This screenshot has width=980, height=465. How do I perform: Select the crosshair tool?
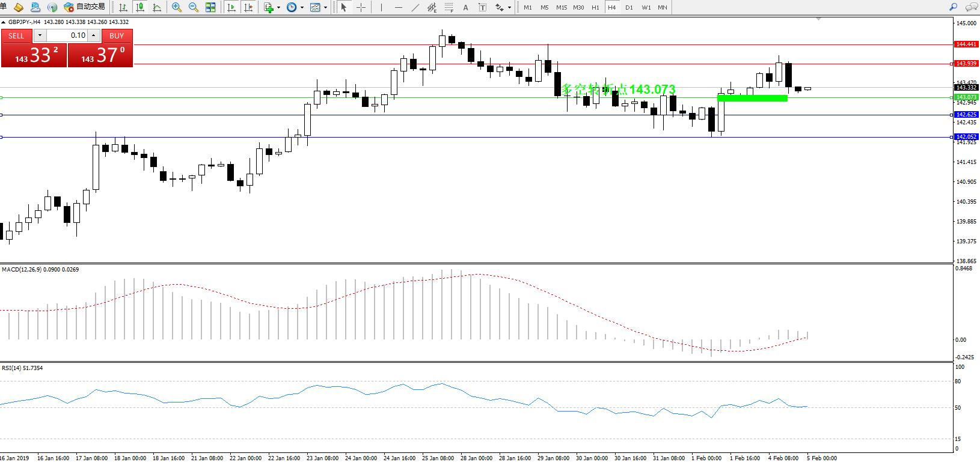(x=361, y=7)
